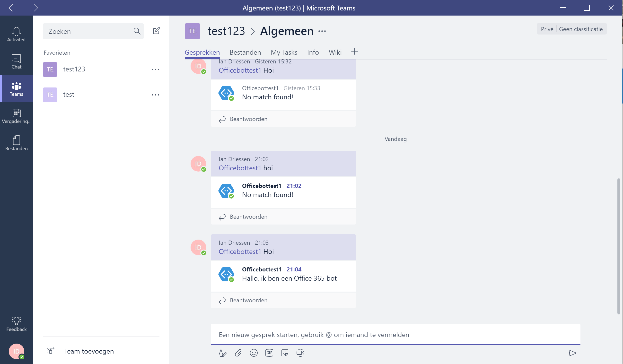Open the My Tasks tab
This screenshot has width=623, height=364.
[x=284, y=52]
